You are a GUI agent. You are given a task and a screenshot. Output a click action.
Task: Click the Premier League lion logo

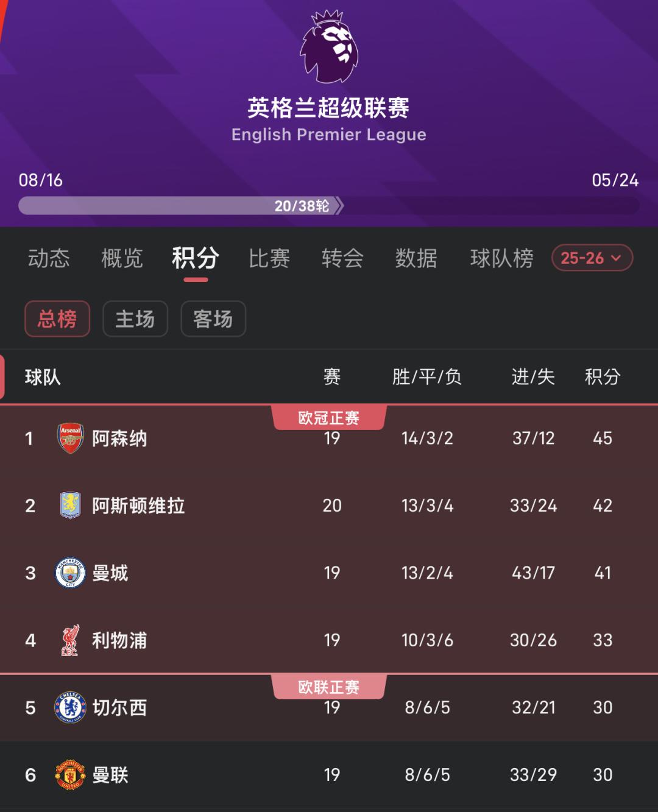pos(329,47)
